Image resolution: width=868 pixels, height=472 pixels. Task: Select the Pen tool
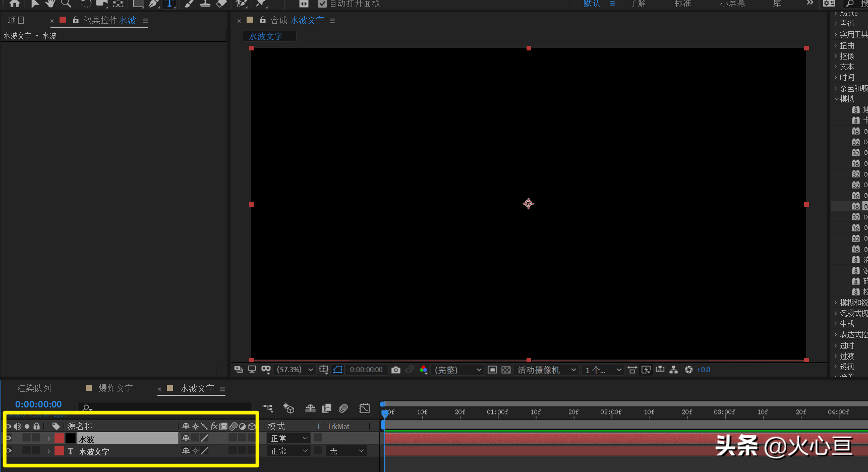pos(153,4)
